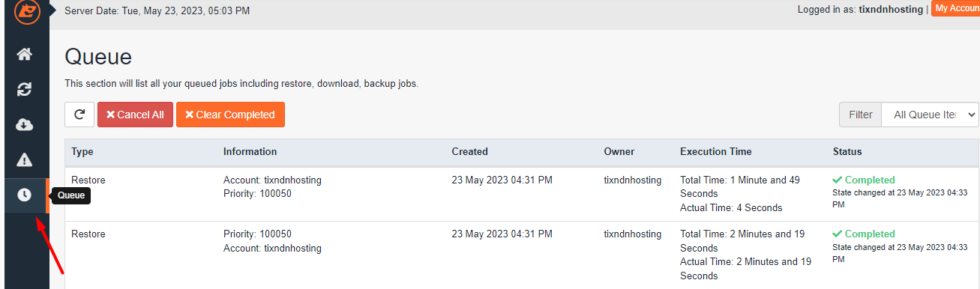Click the Execution Time column header
The width and height of the screenshot is (980, 289).
[716, 151]
